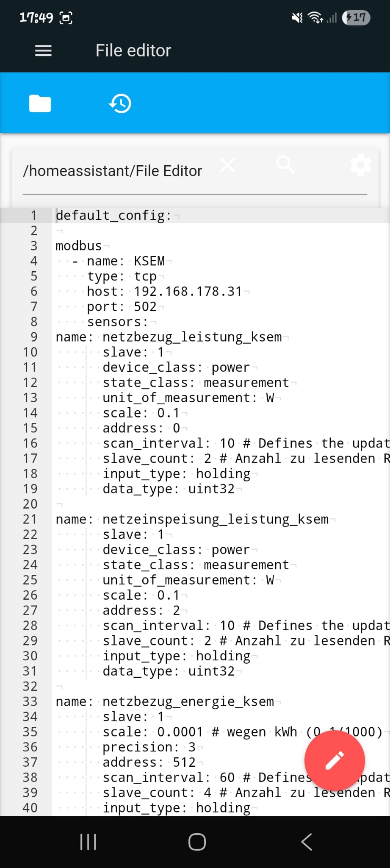This screenshot has width=390, height=868.
Task: Tap Android back navigation button
Action: point(307,842)
